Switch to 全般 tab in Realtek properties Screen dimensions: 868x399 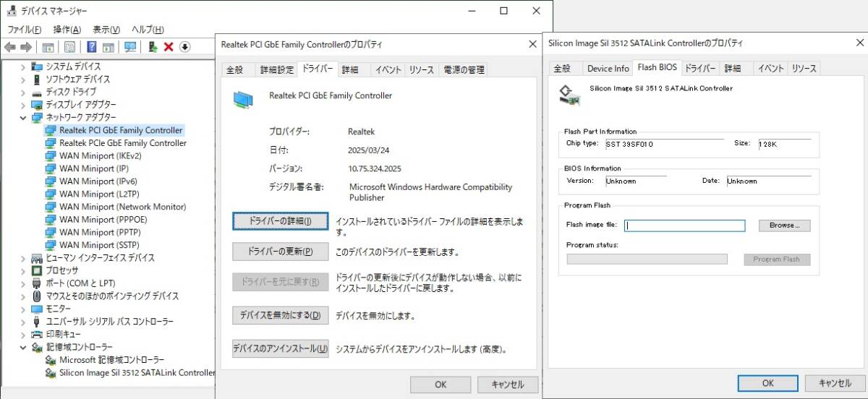click(x=236, y=70)
